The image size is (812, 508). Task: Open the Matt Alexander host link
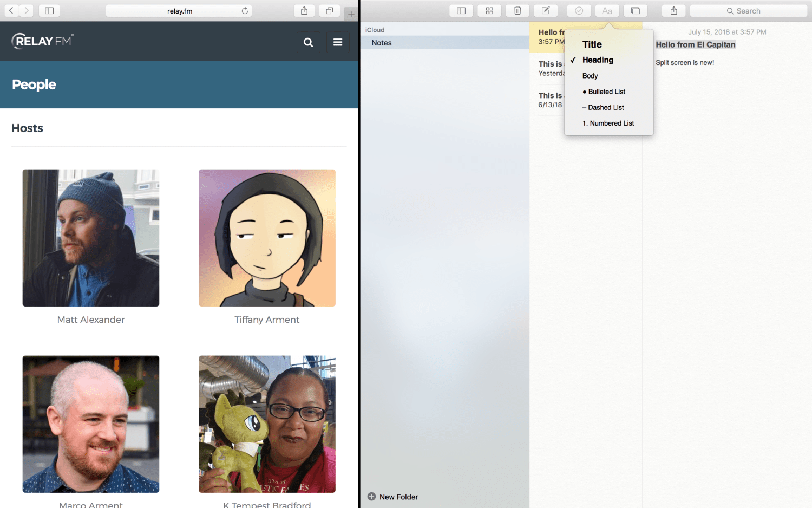click(91, 320)
